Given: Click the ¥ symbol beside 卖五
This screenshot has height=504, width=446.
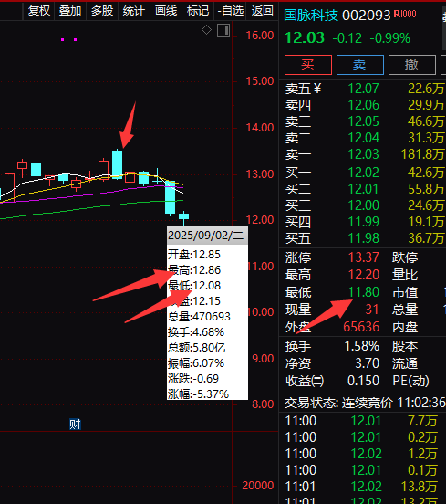Looking at the screenshot, I should [x=317, y=88].
